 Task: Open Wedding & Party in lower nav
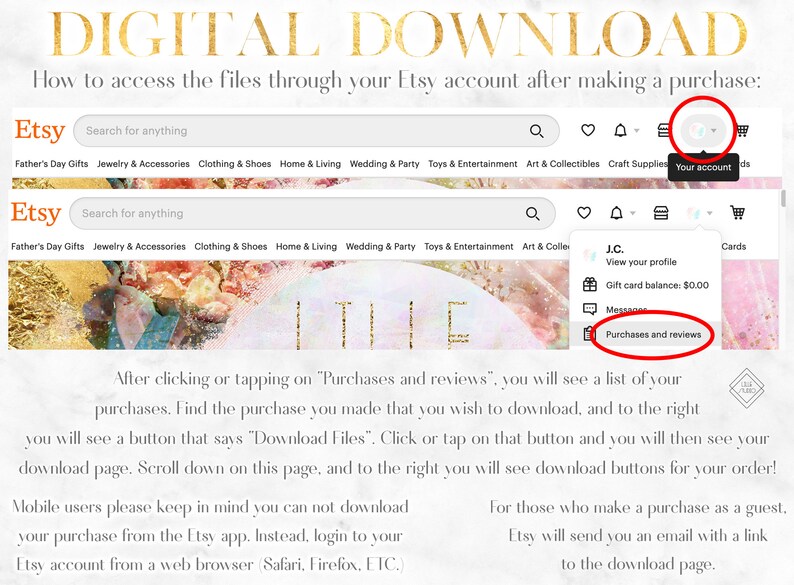tap(380, 247)
